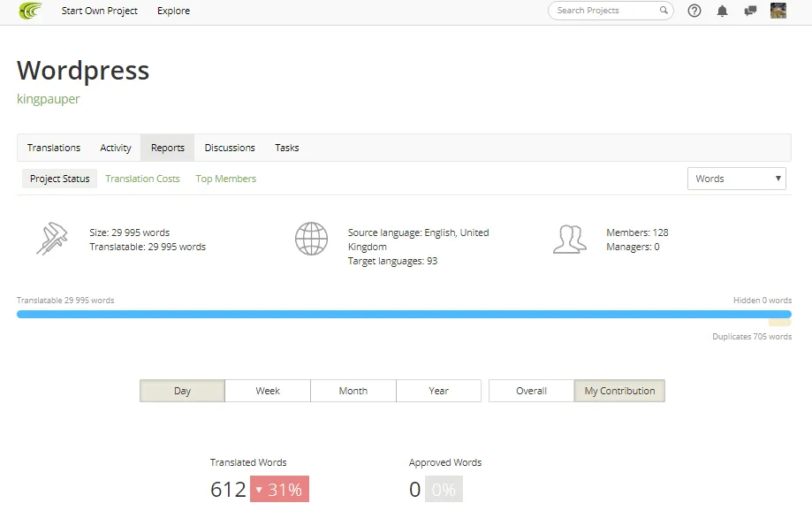Screen dimensions: 812x526
Task: Open Translation Costs report
Action: pos(142,179)
